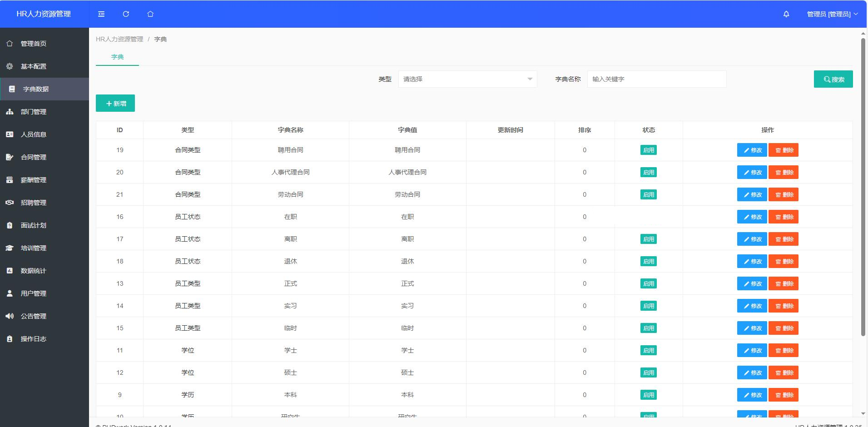Open the notification bell
The height and width of the screenshot is (427, 868).
tap(785, 14)
